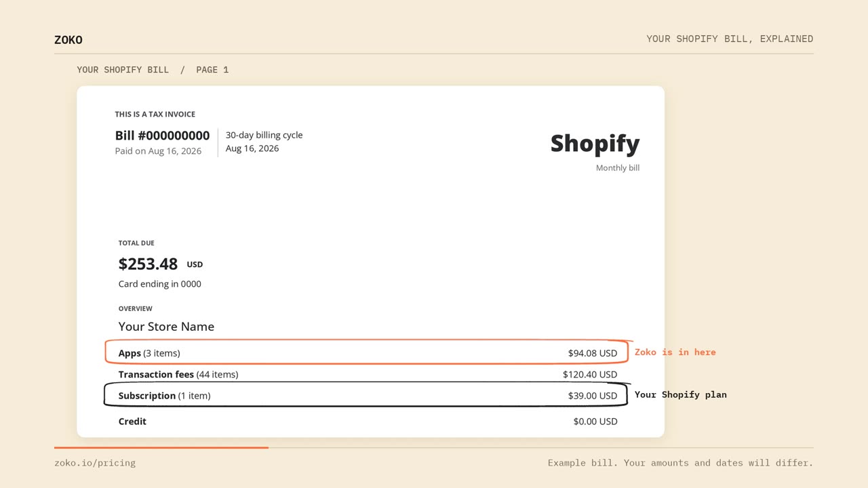This screenshot has width=868, height=488.
Task: Click the 'Credit' row label
Action: coord(132,422)
